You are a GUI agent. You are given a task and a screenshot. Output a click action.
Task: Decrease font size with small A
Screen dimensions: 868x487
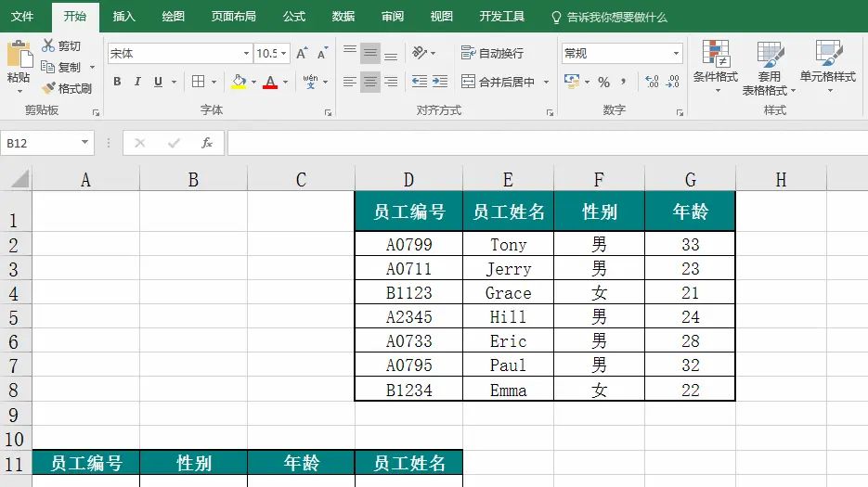[322, 53]
